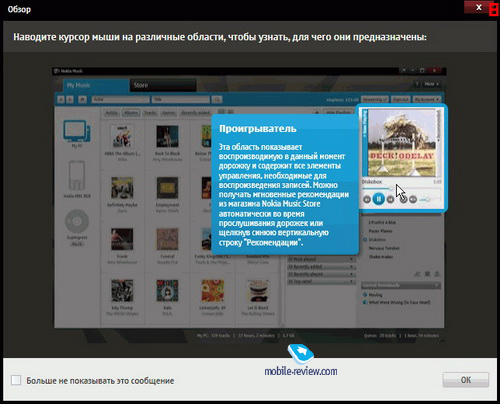Click the back navigation arrow icon
Image resolution: width=500 pixels, height=404 pixels.
pyautogui.click(x=61, y=99)
